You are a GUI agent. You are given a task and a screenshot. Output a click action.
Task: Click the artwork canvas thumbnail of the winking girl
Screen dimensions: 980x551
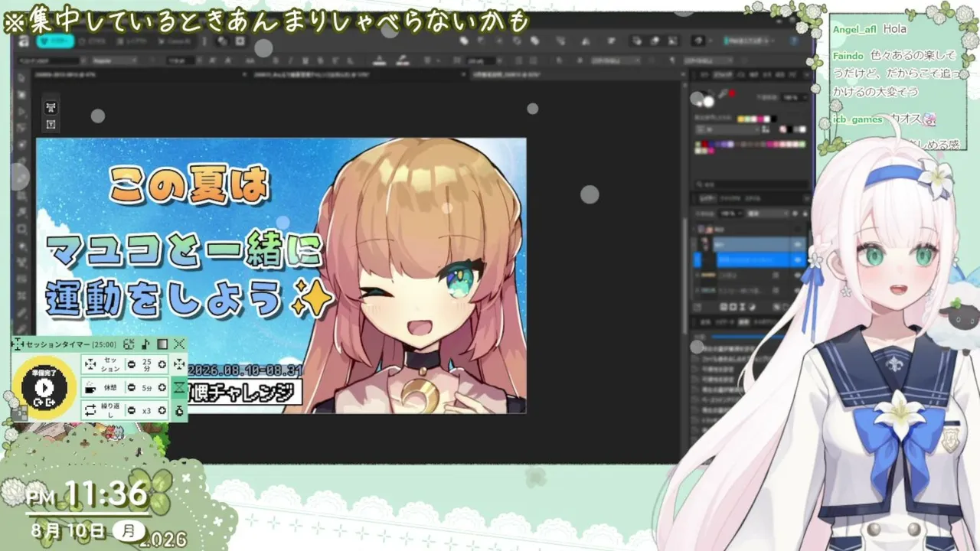click(x=281, y=275)
